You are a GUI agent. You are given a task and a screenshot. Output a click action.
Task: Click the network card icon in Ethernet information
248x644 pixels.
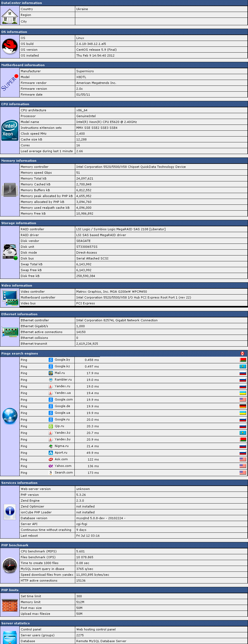pos(10,332)
